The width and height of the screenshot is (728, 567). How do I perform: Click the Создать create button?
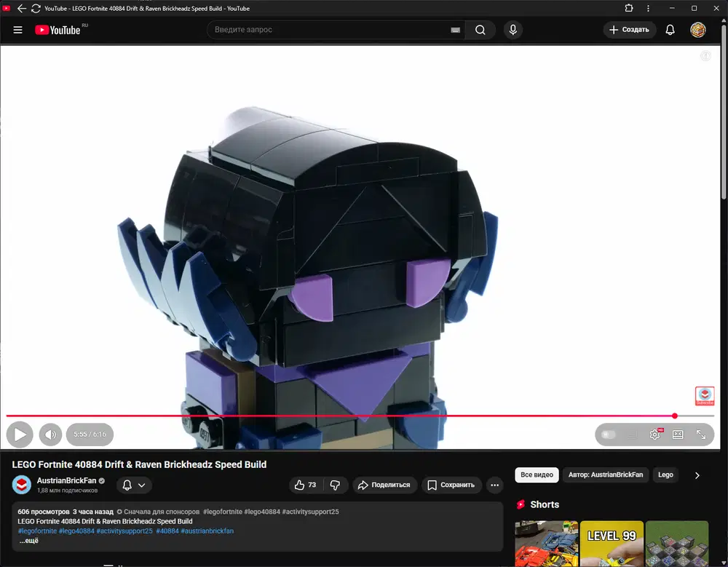tap(629, 30)
